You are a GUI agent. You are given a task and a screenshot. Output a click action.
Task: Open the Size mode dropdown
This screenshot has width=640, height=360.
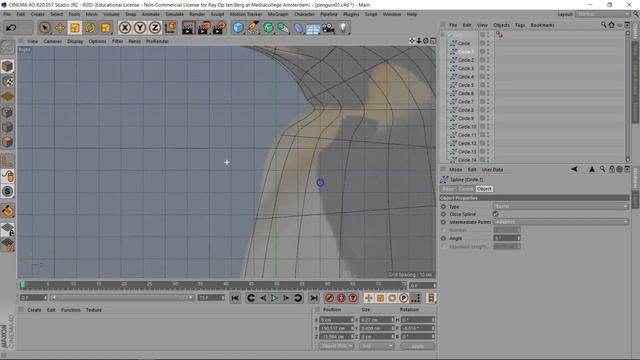click(377, 346)
